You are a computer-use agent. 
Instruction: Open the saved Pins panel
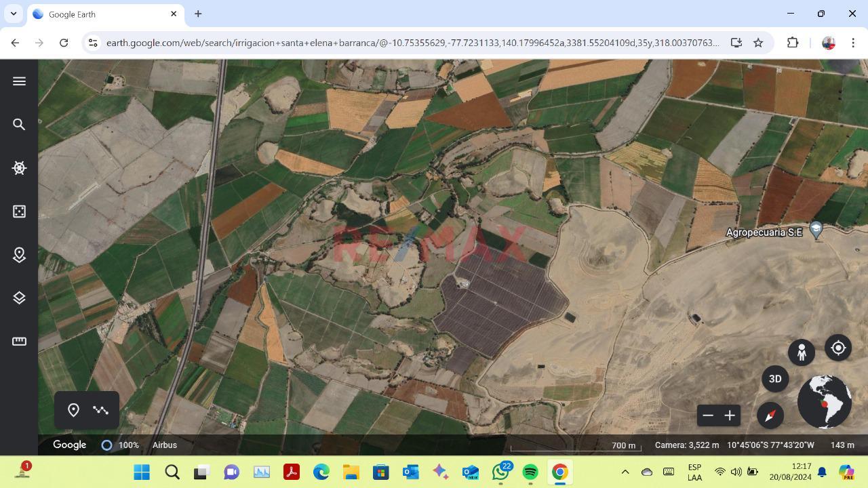coord(18,254)
